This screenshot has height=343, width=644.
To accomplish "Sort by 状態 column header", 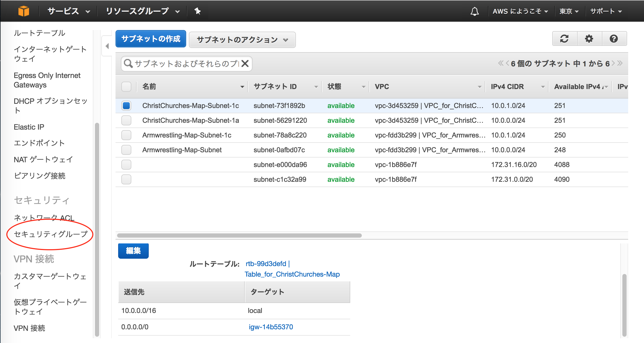I will (346, 87).
